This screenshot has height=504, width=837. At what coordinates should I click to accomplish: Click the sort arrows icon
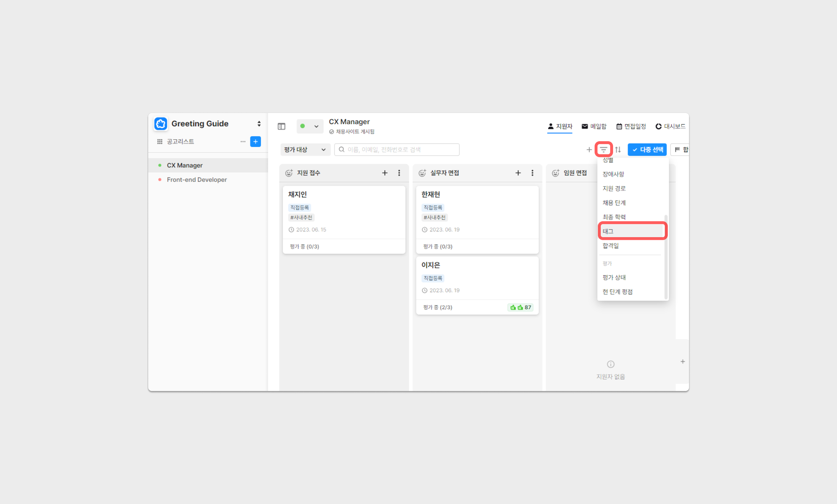tap(618, 150)
